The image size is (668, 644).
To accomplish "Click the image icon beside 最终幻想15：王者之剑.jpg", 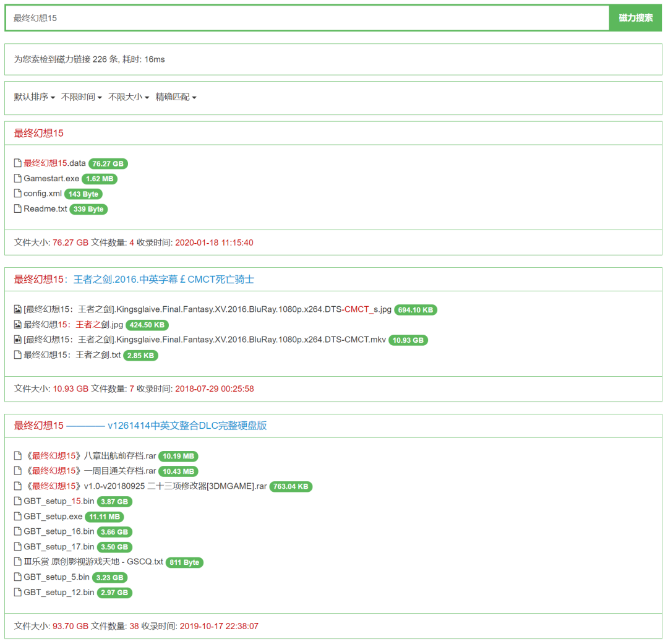I will 17,324.
